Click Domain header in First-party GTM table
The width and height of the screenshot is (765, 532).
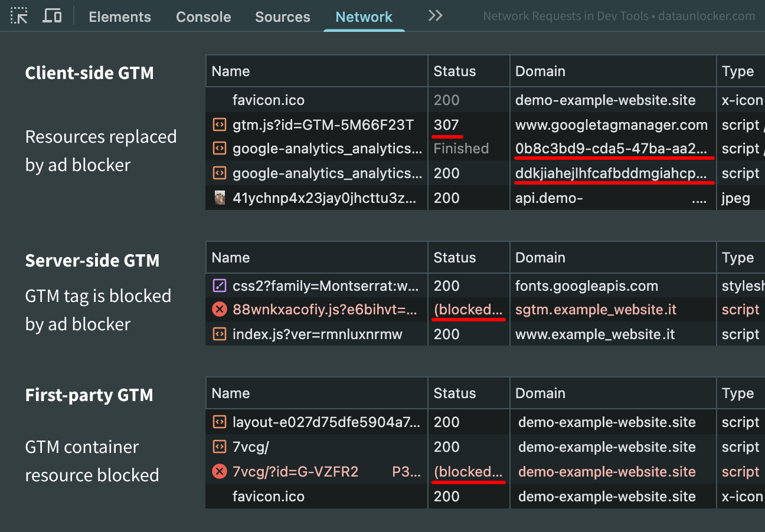point(540,393)
